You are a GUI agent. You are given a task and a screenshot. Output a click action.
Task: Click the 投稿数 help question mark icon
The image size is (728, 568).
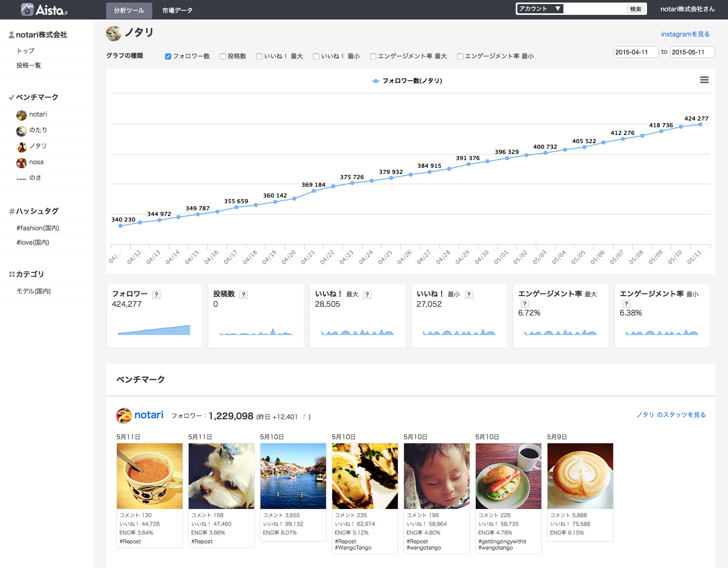coord(244,295)
